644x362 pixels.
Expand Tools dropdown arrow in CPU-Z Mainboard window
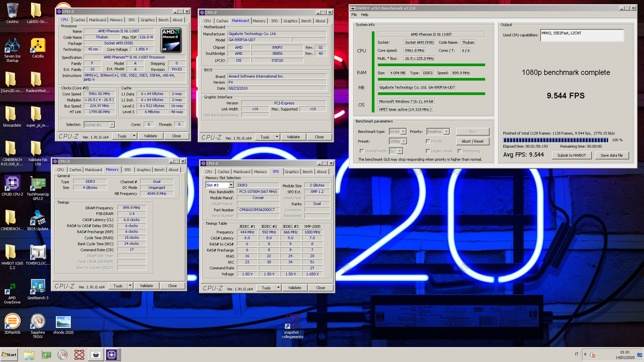pyautogui.click(x=277, y=137)
